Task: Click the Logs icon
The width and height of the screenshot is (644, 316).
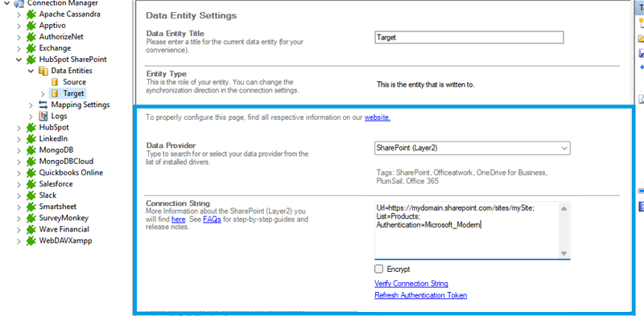Action: (43, 116)
